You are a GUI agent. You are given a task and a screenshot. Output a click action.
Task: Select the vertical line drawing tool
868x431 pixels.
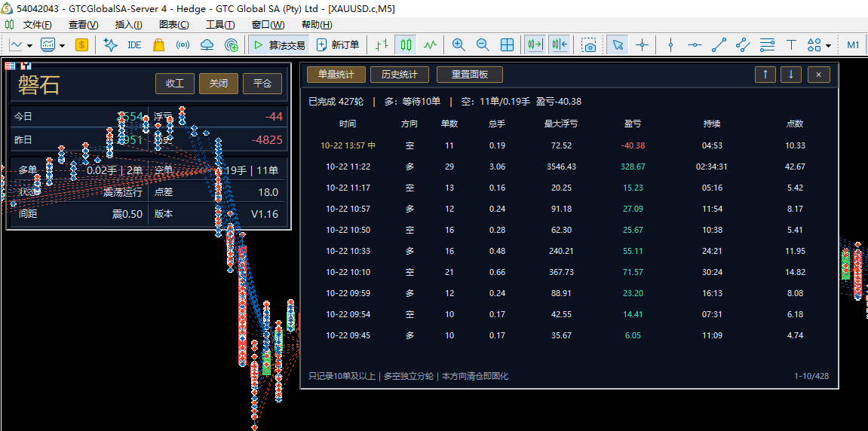670,44
